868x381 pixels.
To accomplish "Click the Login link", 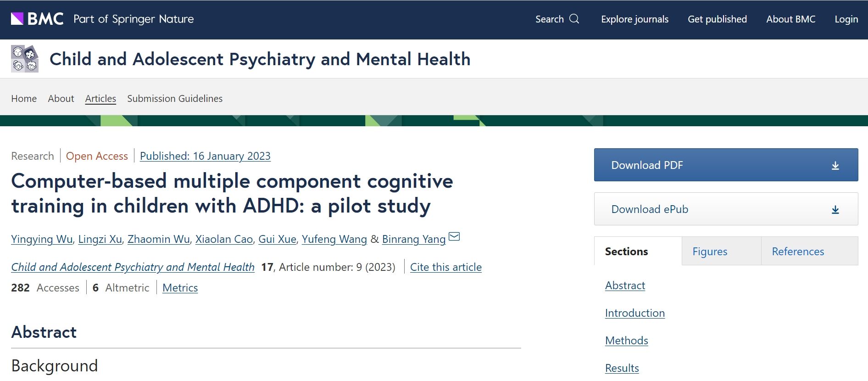I will point(846,19).
